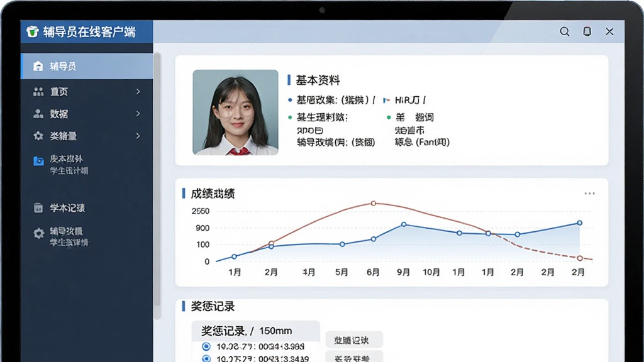644x362 pixels.
Task: Click the gear icon in the third sidebar row
Action: (38, 136)
